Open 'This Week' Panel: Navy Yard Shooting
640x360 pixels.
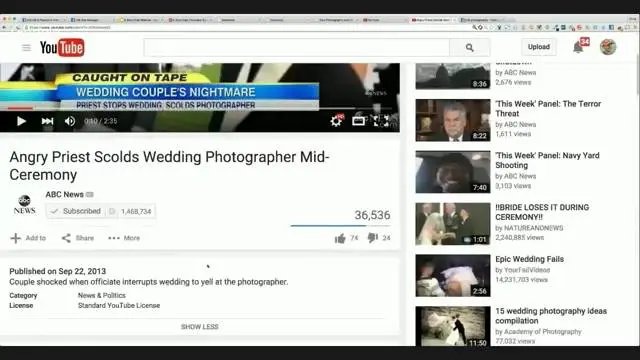pos(547,160)
